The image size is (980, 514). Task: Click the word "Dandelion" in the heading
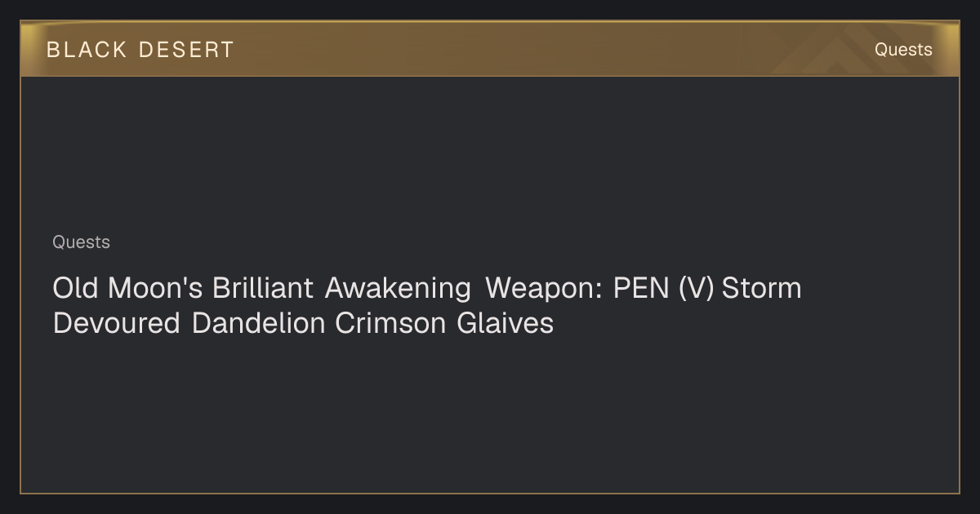point(259,323)
